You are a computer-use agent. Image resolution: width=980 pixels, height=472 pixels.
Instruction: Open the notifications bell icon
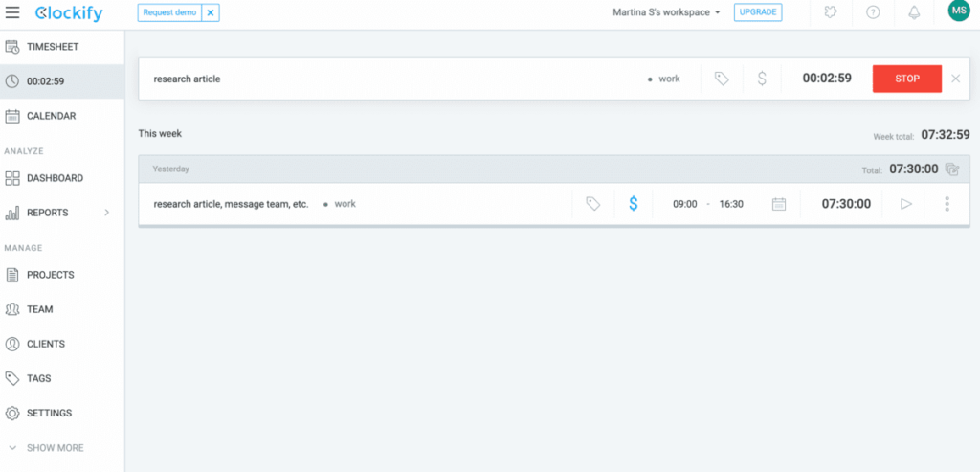tap(914, 13)
